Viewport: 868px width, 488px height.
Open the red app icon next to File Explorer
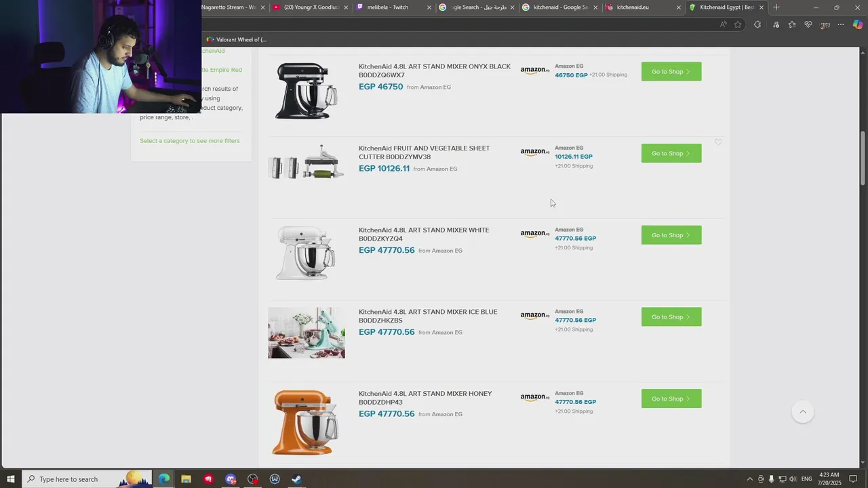pyautogui.click(x=208, y=479)
